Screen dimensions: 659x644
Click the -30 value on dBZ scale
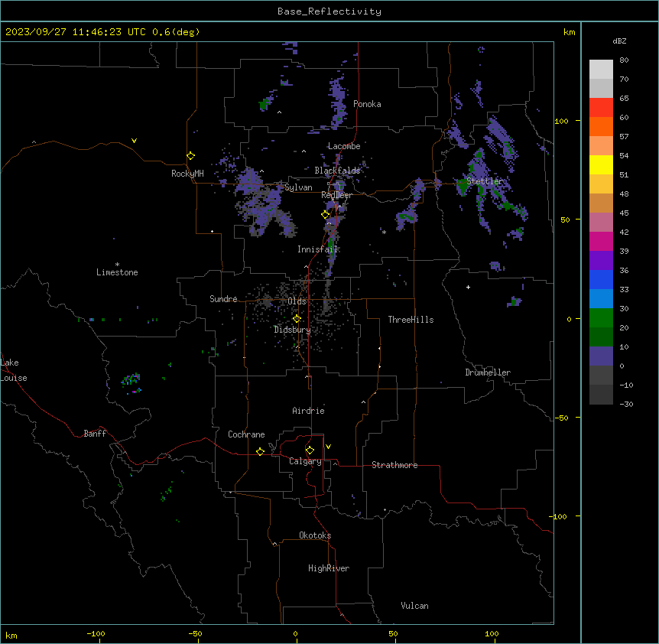point(626,404)
